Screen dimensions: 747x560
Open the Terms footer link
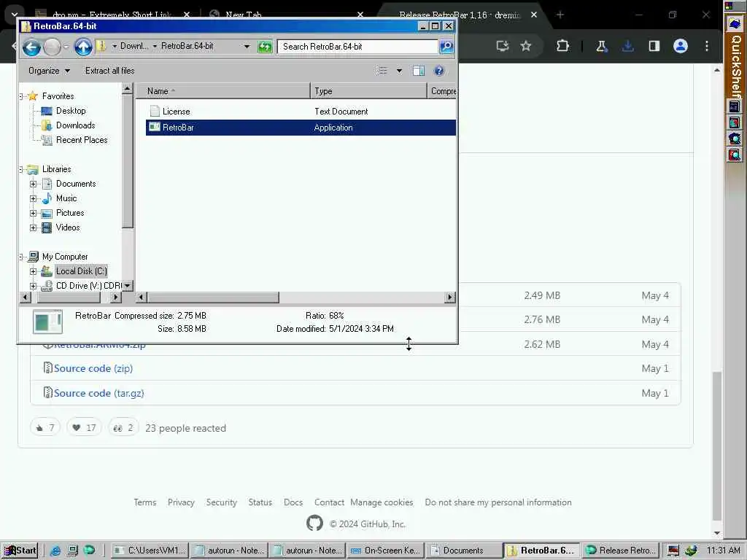point(145,502)
